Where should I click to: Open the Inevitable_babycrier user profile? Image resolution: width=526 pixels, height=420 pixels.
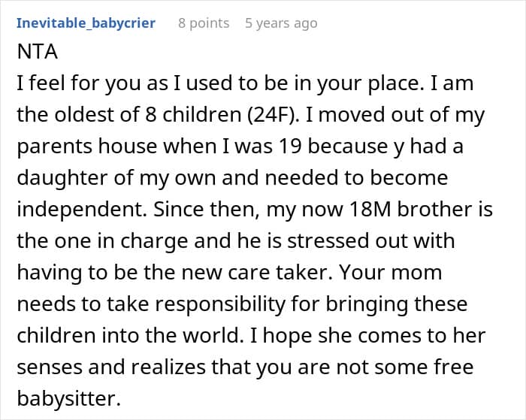click(86, 23)
